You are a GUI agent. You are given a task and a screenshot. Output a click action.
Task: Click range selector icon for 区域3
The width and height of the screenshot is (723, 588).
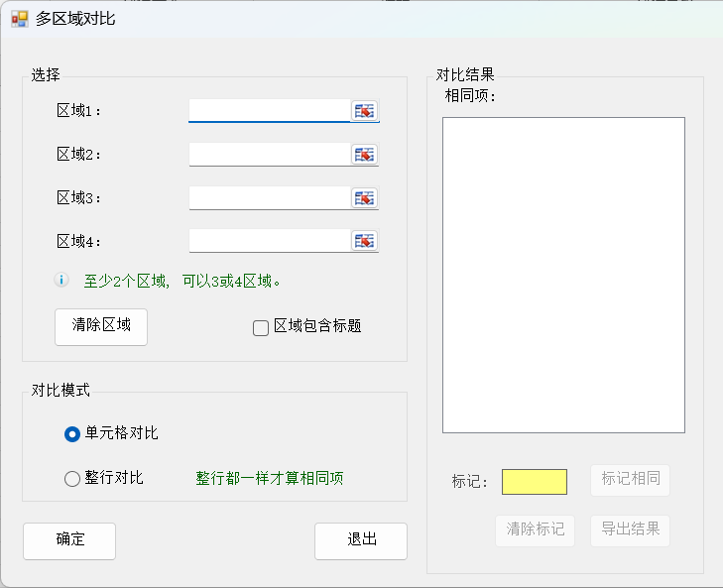point(364,198)
